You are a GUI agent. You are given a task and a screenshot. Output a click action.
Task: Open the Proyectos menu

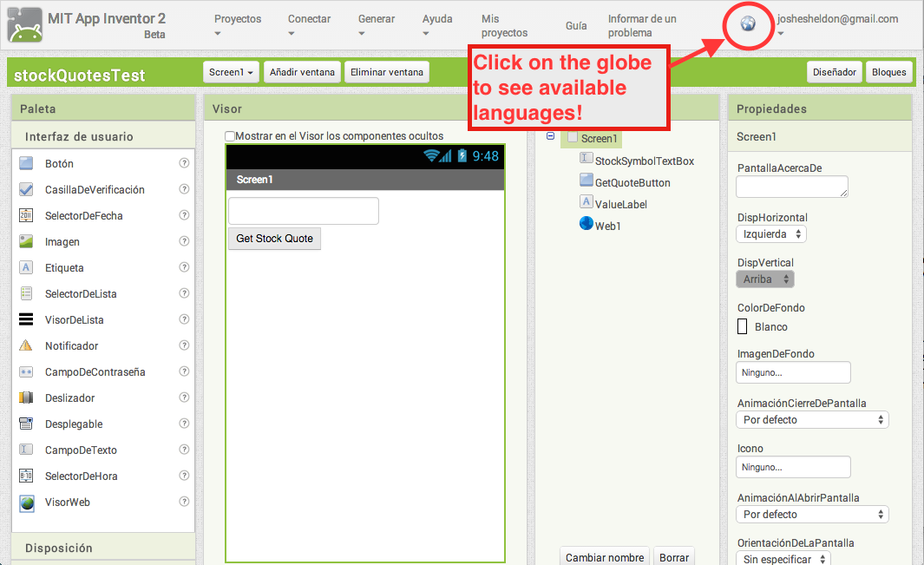coord(238,25)
